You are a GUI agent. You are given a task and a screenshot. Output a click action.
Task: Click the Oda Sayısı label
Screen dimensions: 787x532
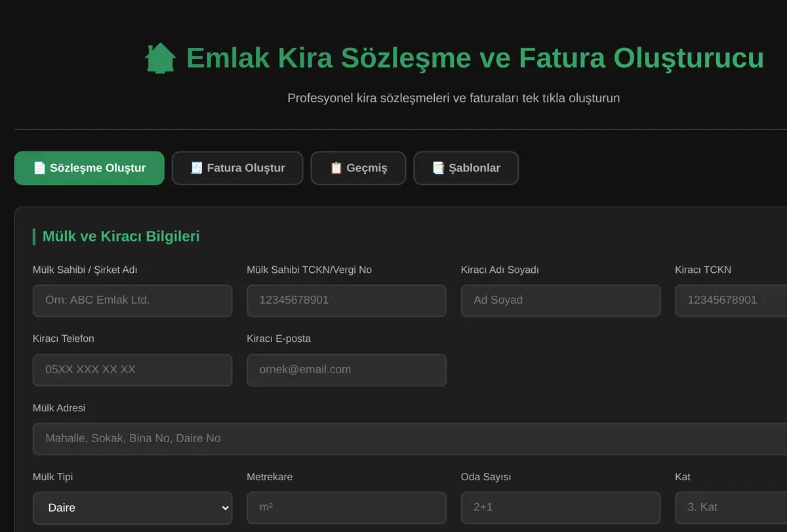pyautogui.click(x=486, y=477)
